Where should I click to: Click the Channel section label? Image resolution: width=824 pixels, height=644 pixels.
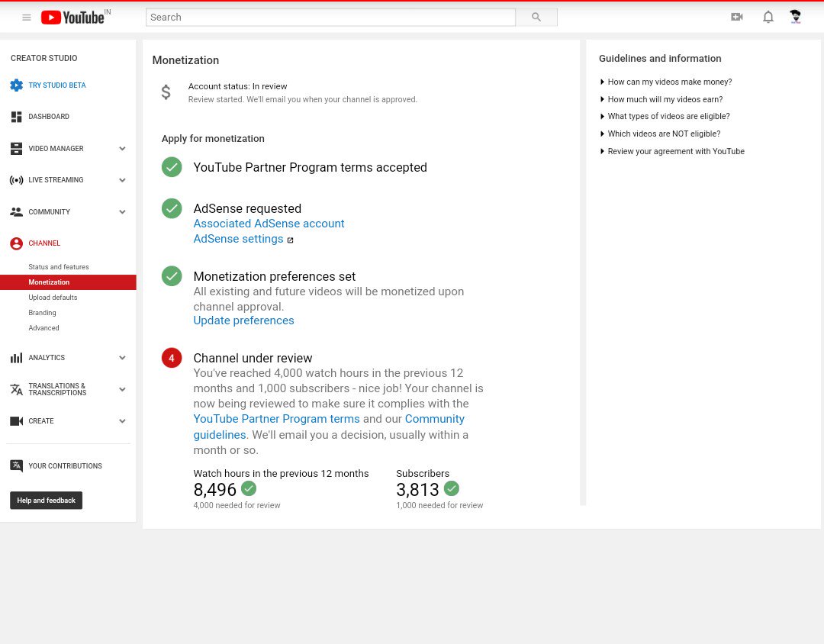click(44, 243)
